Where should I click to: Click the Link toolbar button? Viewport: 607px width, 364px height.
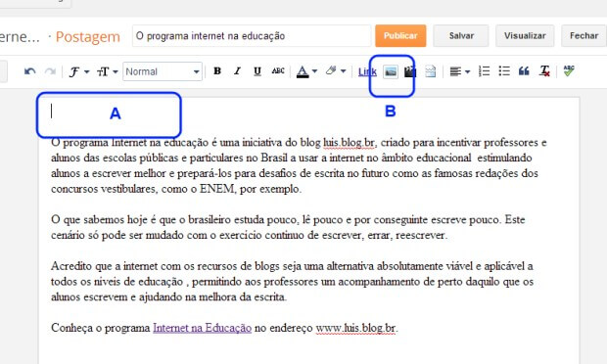click(367, 71)
